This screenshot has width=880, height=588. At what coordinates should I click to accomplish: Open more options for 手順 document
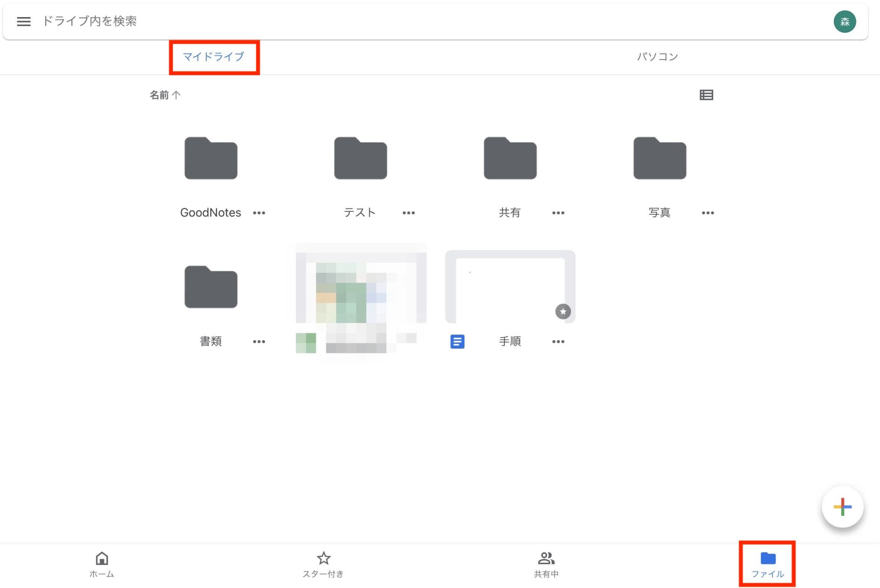tap(558, 341)
